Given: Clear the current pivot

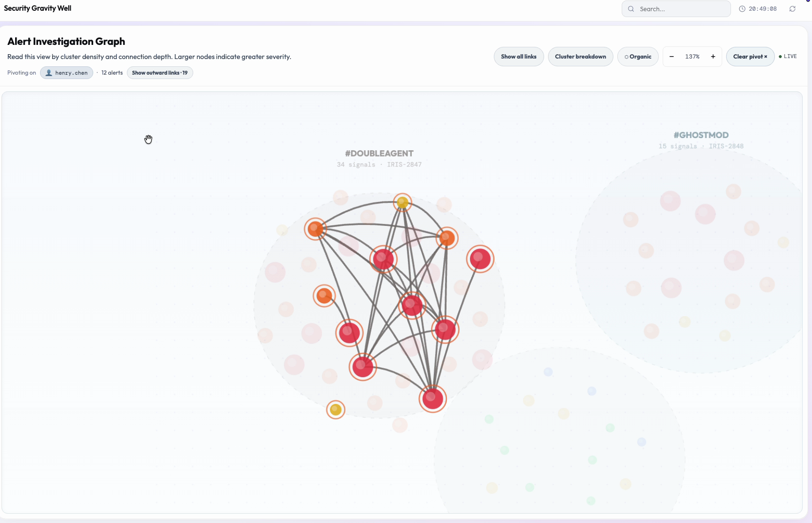Looking at the screenshot, I should [x=750, y=57].
